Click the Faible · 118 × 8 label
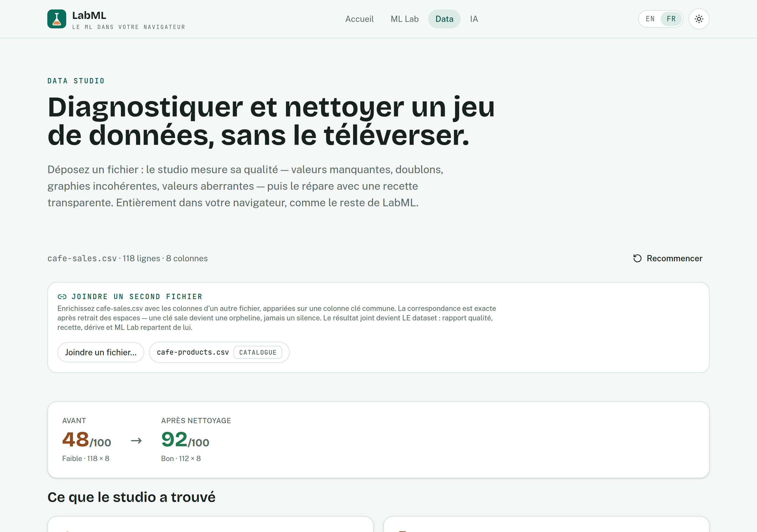757x532 pixels. coord(86,458)
